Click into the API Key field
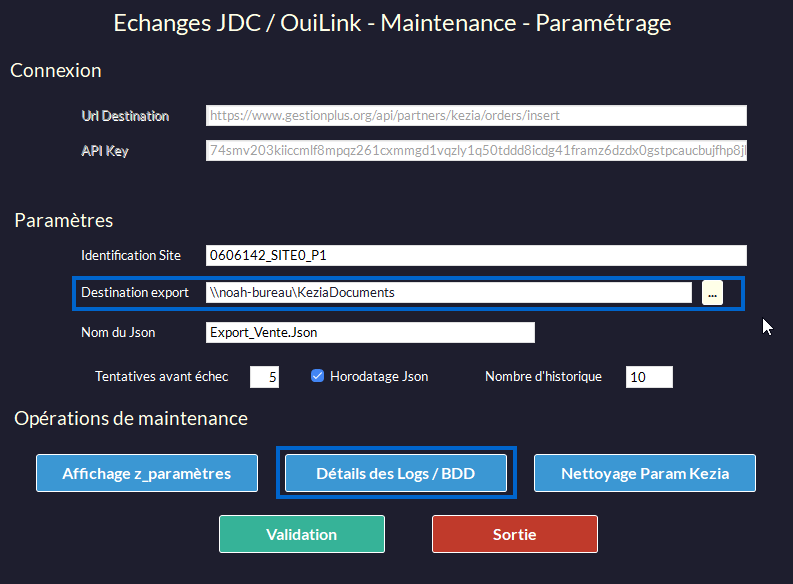This screenshot has height=584, width=793. (x=476, y=151)
